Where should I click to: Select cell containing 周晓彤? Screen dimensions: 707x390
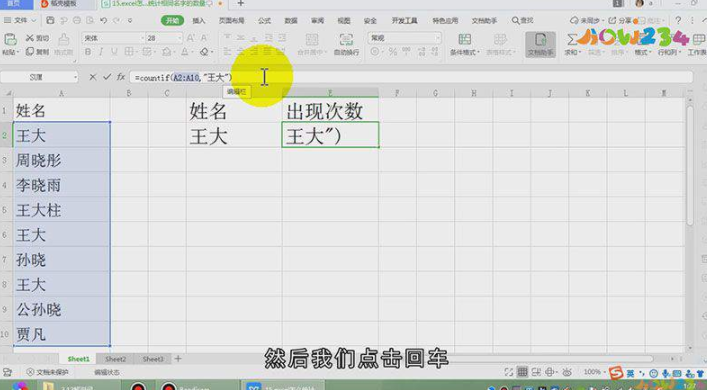(x=61, y=160)
